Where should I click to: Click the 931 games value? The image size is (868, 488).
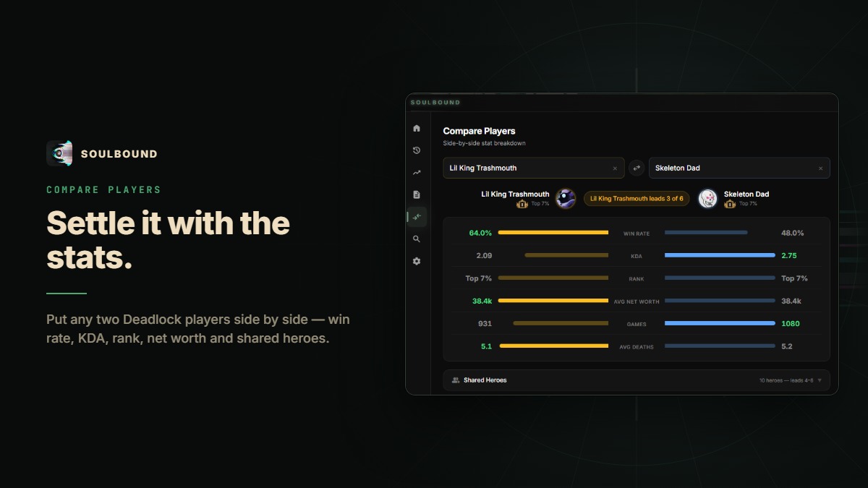coord(485,323)
